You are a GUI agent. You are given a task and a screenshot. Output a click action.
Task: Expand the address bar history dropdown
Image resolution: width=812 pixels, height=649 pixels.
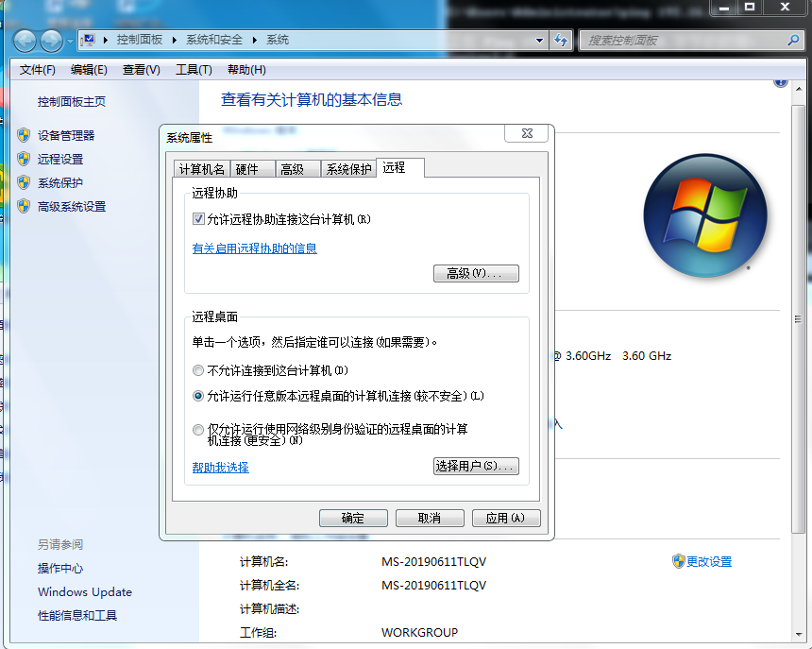click(x=538, y=41)
